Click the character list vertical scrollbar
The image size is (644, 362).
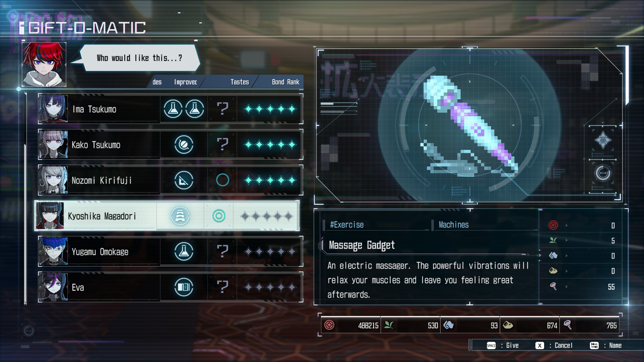click(25, 199)
